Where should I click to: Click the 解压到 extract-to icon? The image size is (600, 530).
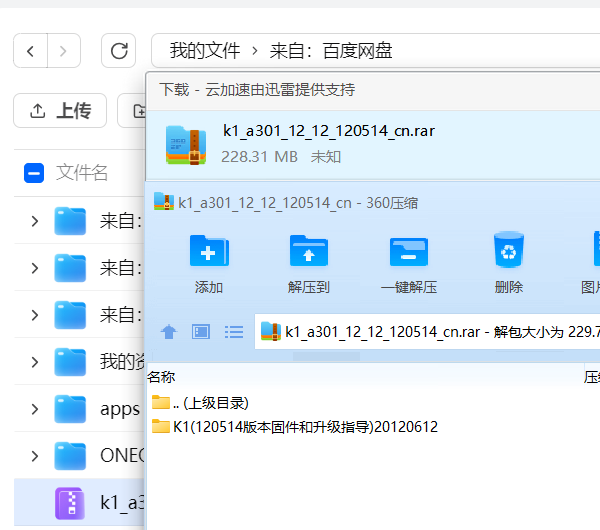pyautogui.click(x=309, y=251)
